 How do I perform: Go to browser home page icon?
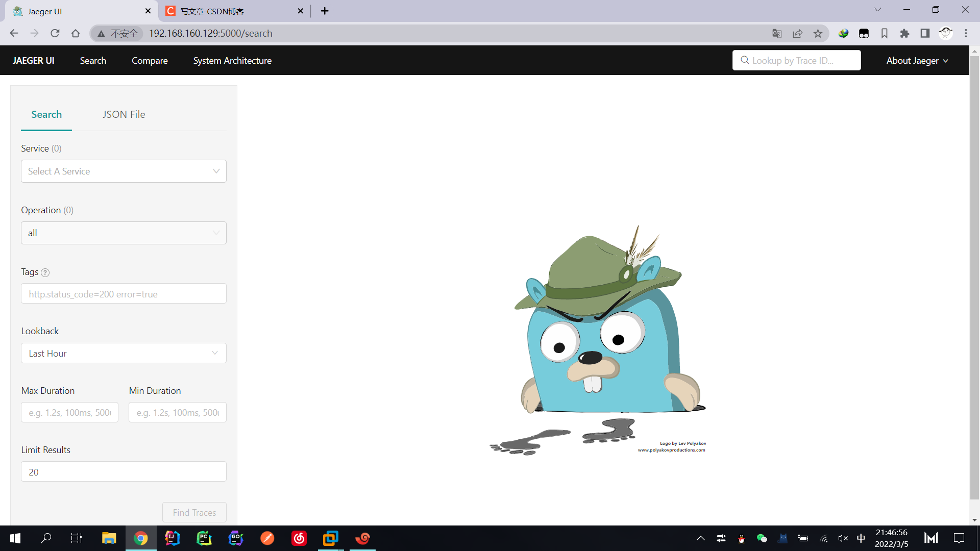coord(76,34)
